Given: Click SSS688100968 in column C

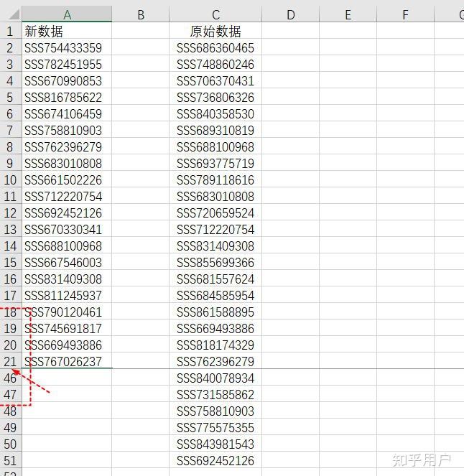Looking at the screenshot, I should coord(215,147).
